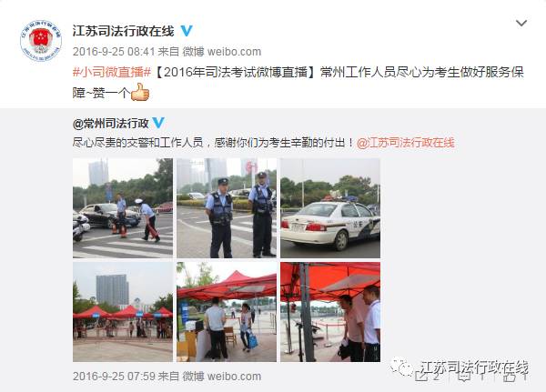Click the blue verified badge beside 江苏司法行政在线
The image size is (546, 392).
pos(187,31)
